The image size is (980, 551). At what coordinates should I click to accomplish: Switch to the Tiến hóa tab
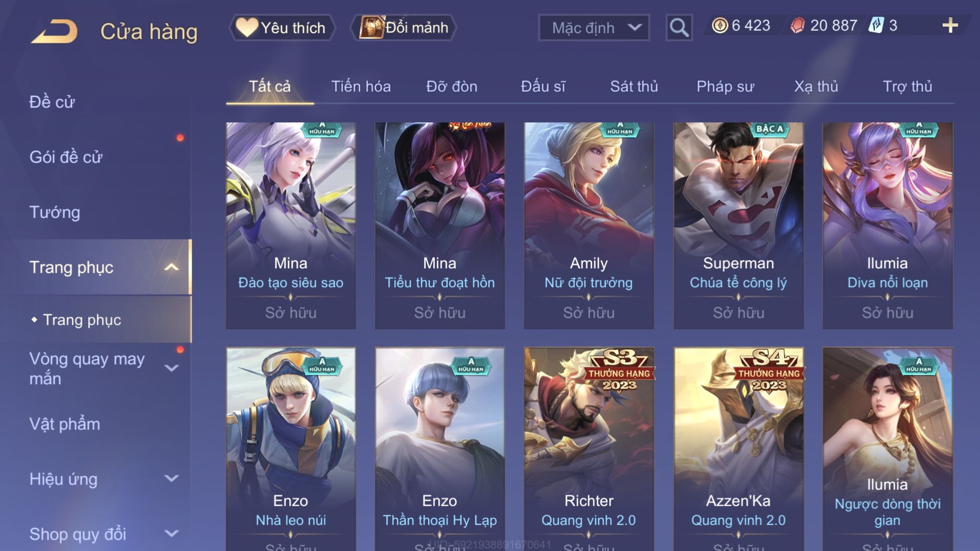pyautogui.click(x=361, y=87)
